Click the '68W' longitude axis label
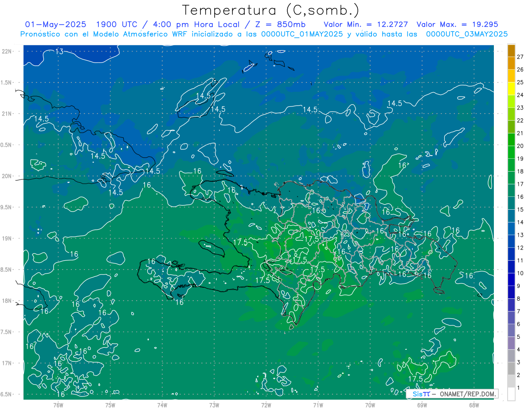The height and width of the screenshot is (411, 532). (x=474, y=405)
